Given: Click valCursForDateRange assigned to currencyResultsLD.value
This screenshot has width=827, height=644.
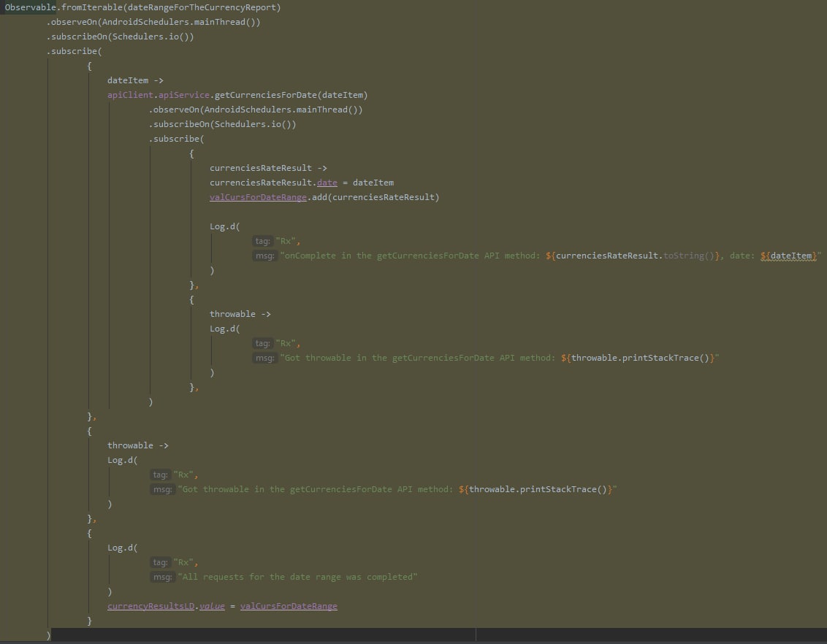Looking at the screenshot, I should pyautogui.click(x=289, y=607).
